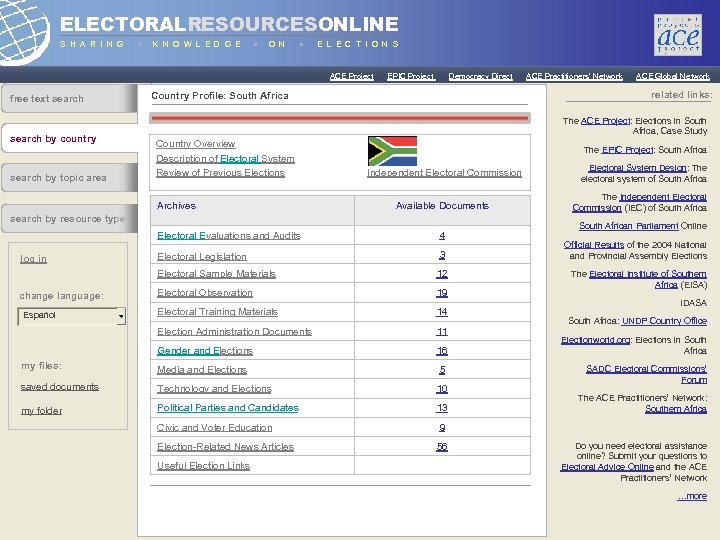Open the ACE Project top navigation link
This screenshot has width=720, height=540.
coord(351,76)
